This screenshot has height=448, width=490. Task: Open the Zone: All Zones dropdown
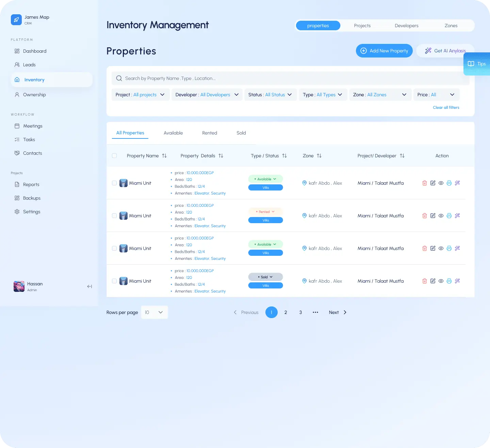pyautogui.click(x=380, y=95)
